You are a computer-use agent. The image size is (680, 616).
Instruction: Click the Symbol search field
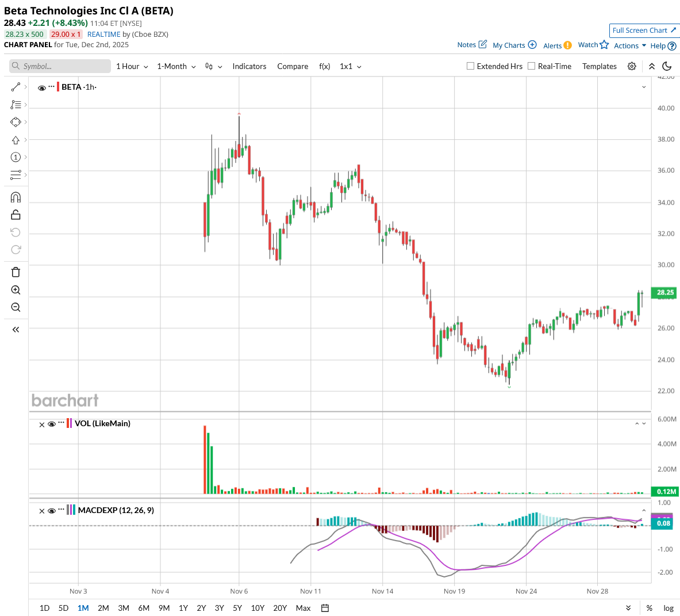60,66
